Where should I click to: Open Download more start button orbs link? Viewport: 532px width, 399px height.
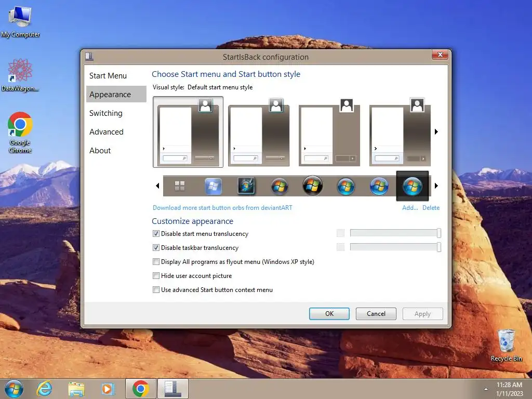(x=222, y=208)
